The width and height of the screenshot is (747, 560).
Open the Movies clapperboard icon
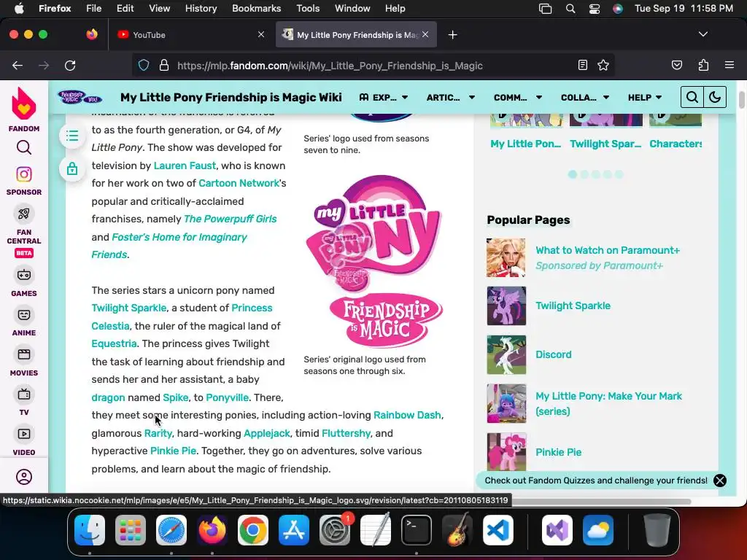[x=24, y=354]
